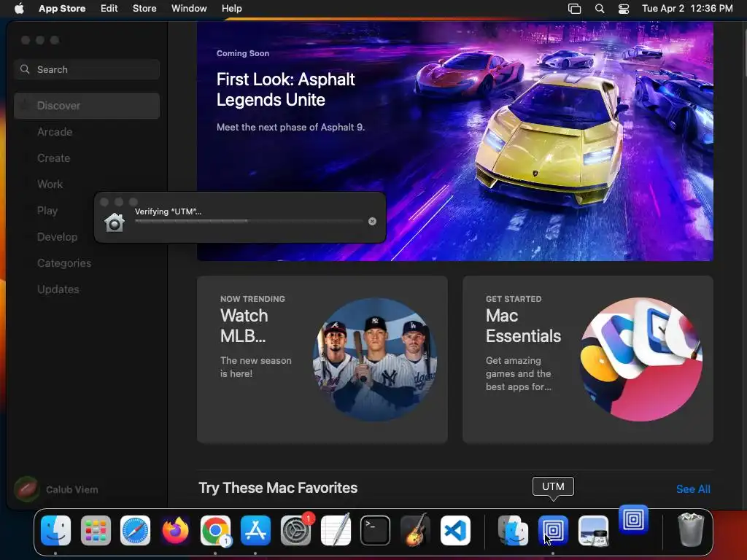This screenshot has width=747, height=560.
Task: Launch Safari from the dock
Action: pos(135,531)
